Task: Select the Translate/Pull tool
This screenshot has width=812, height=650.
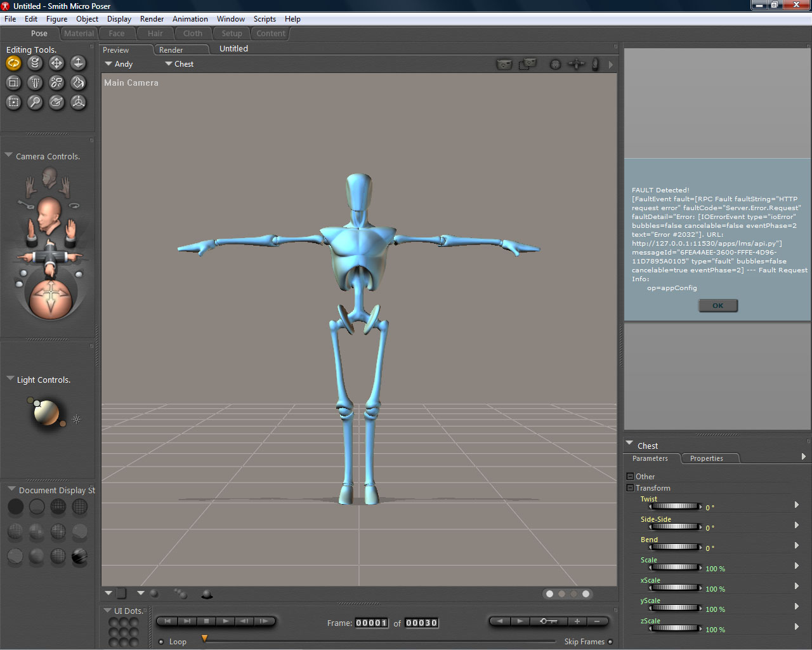Action: point(56,63)
